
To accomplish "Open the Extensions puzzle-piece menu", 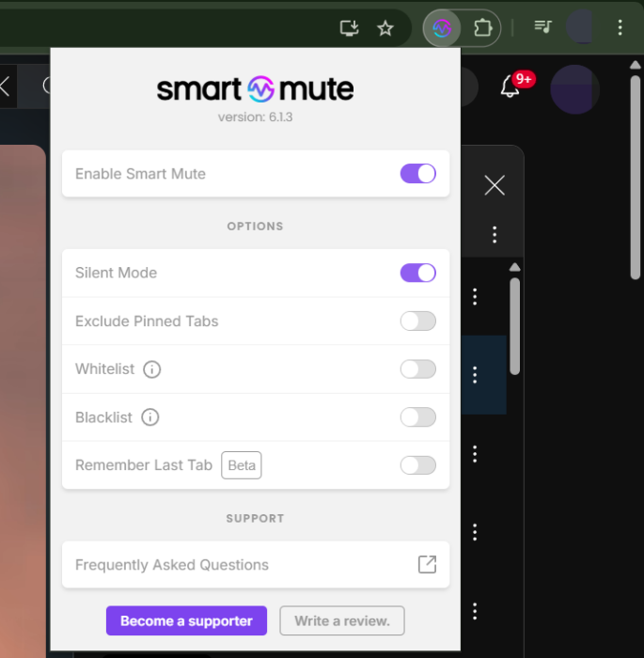I will [x=482, y=28].
